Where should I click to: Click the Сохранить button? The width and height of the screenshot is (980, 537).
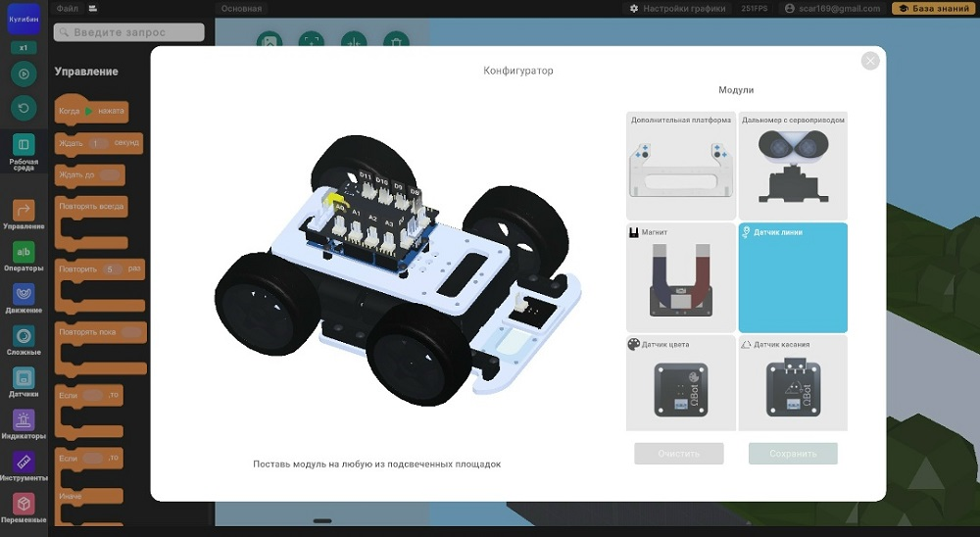[793, 454]
